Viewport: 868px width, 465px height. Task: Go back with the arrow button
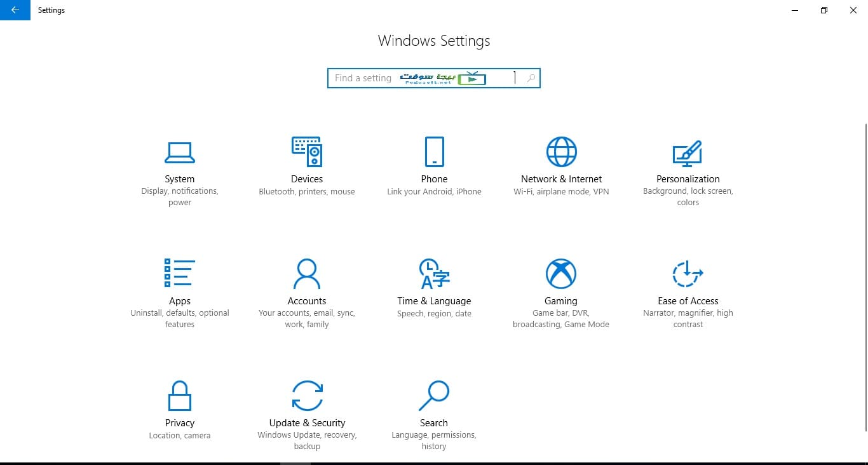coord(15,10)
